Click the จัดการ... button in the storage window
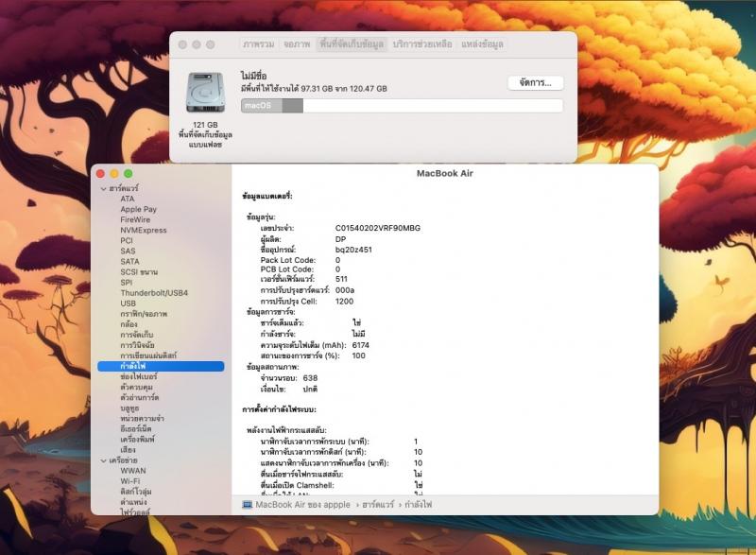The width and height of the screenshot is (756, 555). pyautogui.click(x=535, y=82)
